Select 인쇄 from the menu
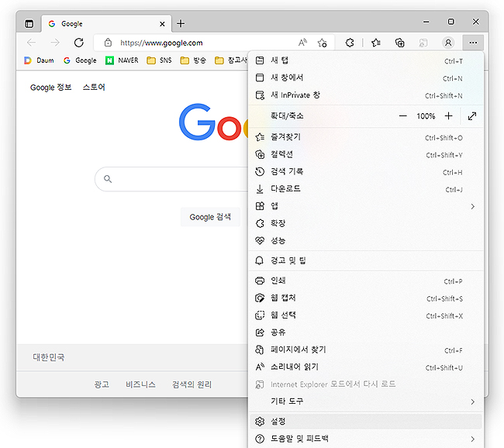This screenshot has height=448, width=504. [x=366, y=281]
